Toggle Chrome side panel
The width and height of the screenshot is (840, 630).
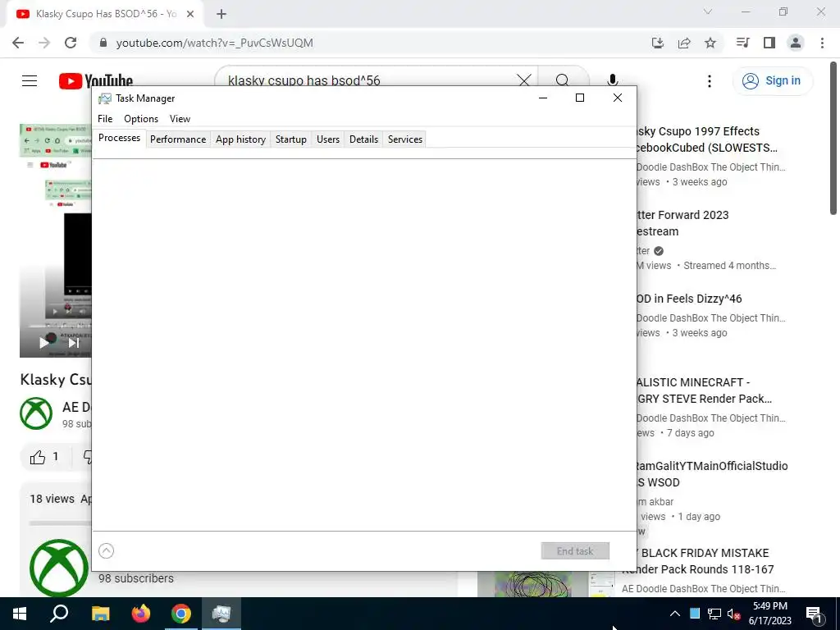[769, 43]
